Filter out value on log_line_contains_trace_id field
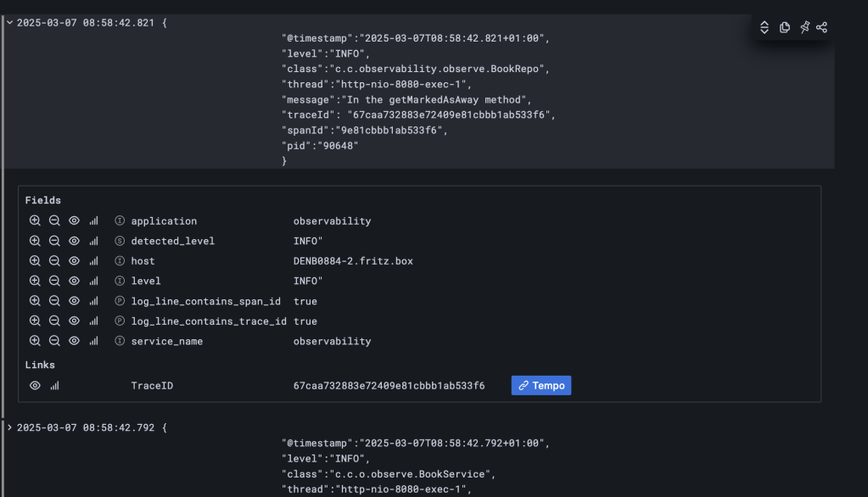The image size is (868, 497). point(54,321)
